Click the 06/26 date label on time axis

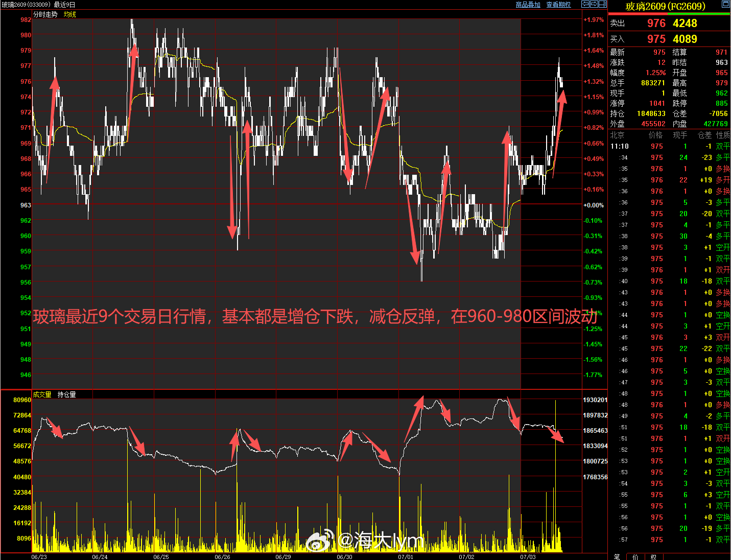click(222, 557)
